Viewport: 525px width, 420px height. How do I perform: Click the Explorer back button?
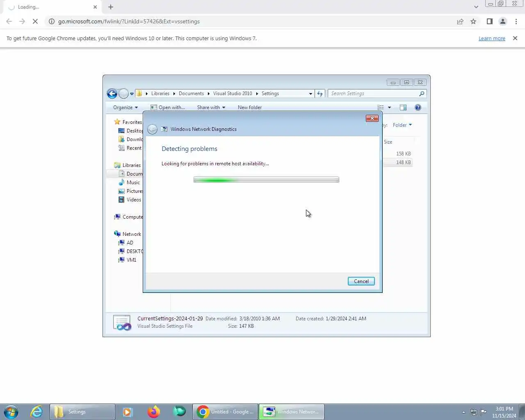click(x=112, y=94)
